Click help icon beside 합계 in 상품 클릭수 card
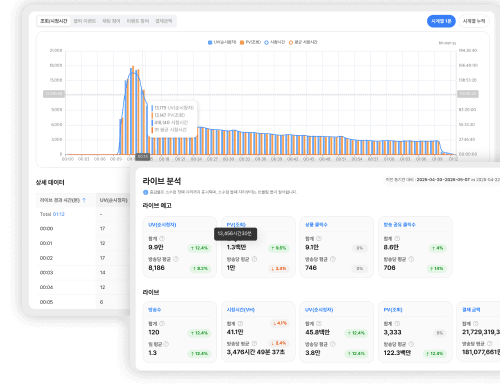 point(319,239)
